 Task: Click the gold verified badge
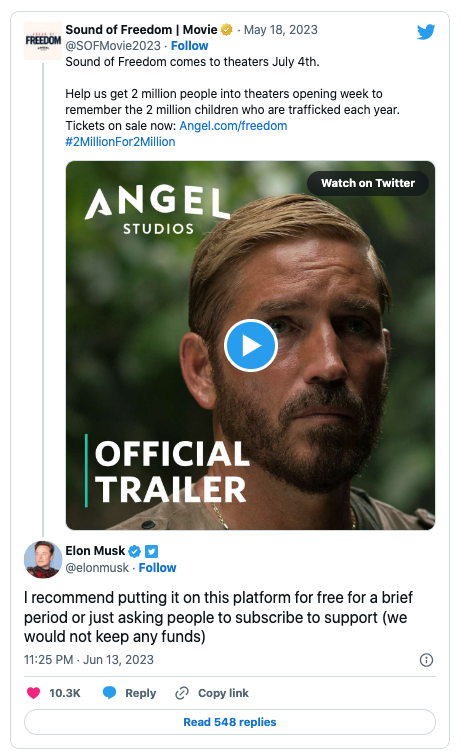pos(226,30)
